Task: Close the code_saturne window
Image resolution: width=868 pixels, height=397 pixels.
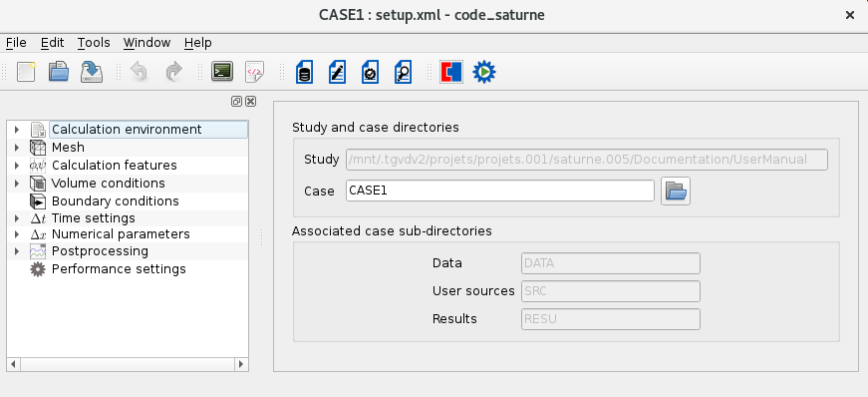Action: 850,15
